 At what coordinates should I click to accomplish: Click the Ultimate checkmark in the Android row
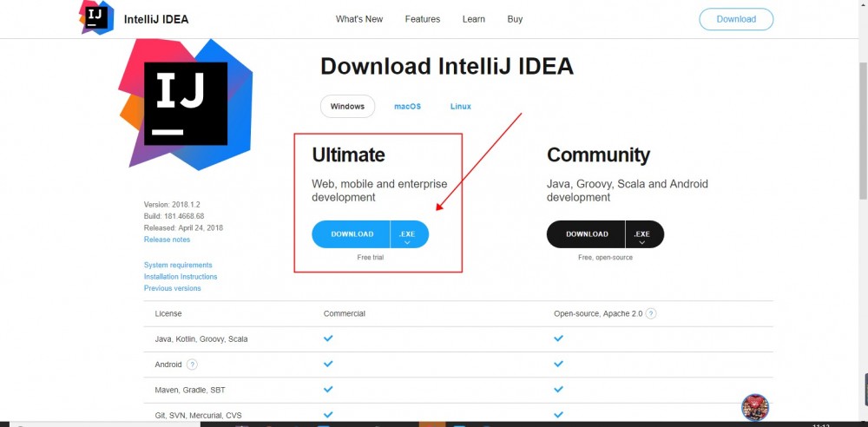click(x=328, y=364)
